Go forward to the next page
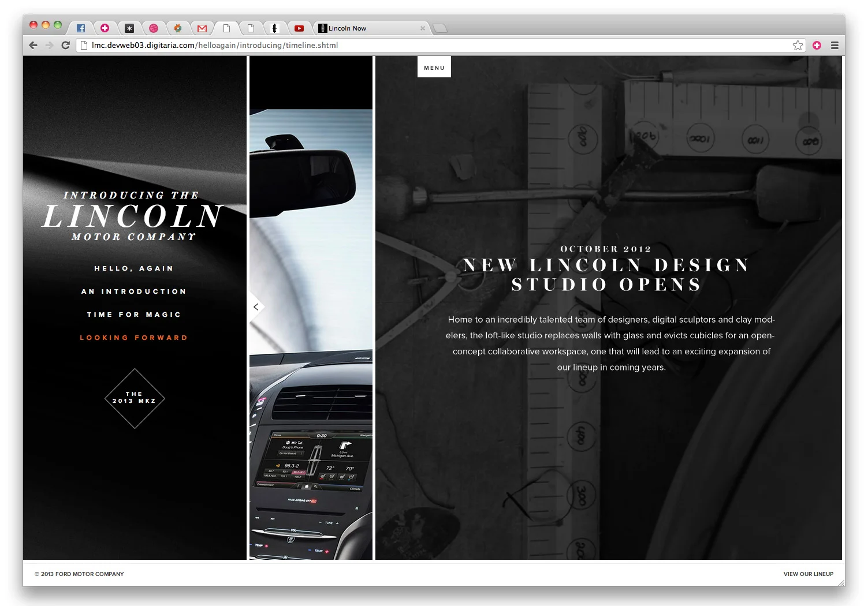 49,45
